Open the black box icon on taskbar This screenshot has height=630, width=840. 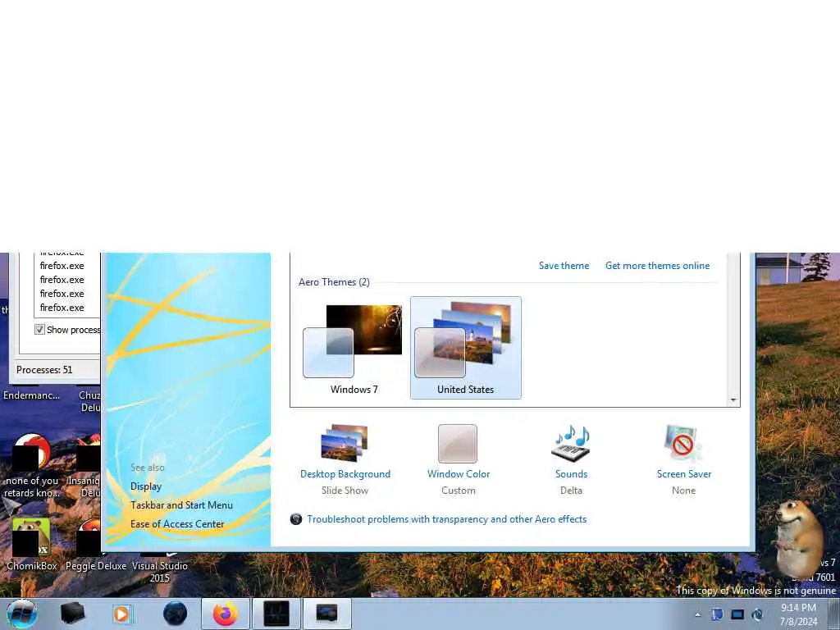point(72,614)
